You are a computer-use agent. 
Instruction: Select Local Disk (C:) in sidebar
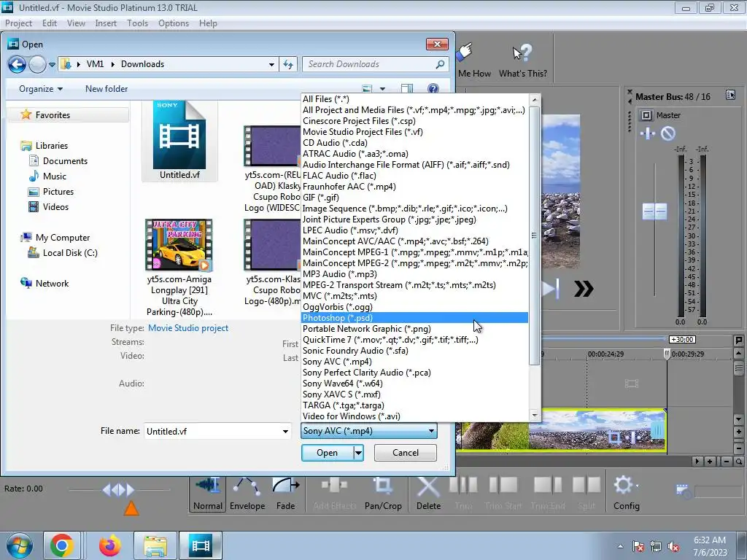point(70,253)
